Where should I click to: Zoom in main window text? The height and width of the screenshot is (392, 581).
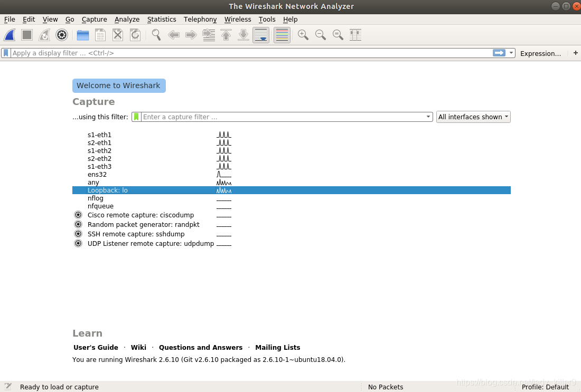[303, 35]
